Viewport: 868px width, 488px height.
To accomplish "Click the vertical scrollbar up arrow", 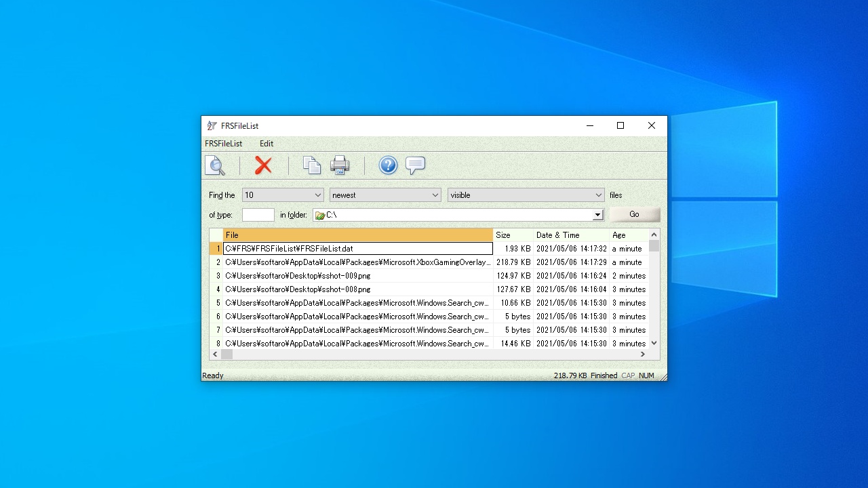I will (x=654, y=235).
